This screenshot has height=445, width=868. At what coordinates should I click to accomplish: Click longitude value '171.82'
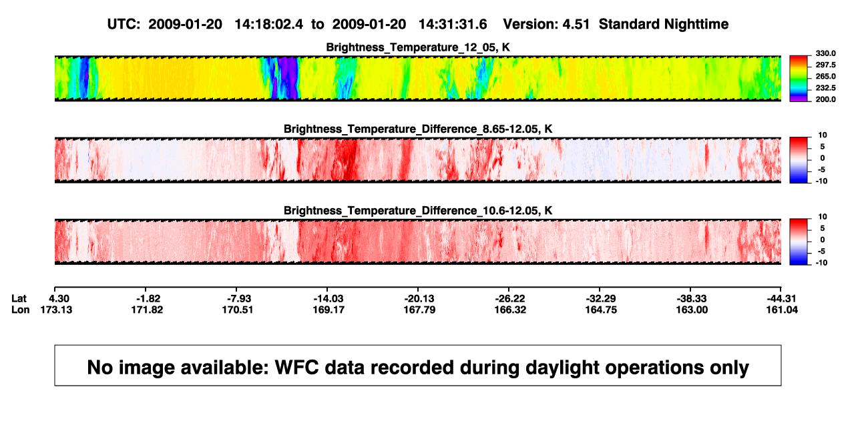pos(147,310)
